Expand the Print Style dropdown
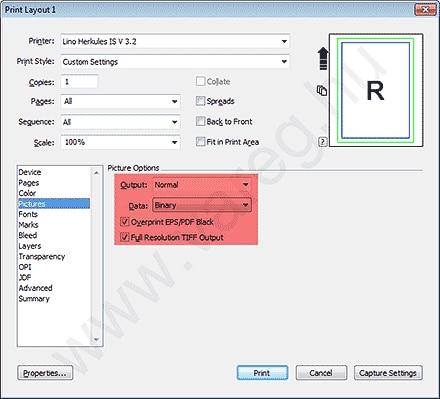 coord(175,62)
